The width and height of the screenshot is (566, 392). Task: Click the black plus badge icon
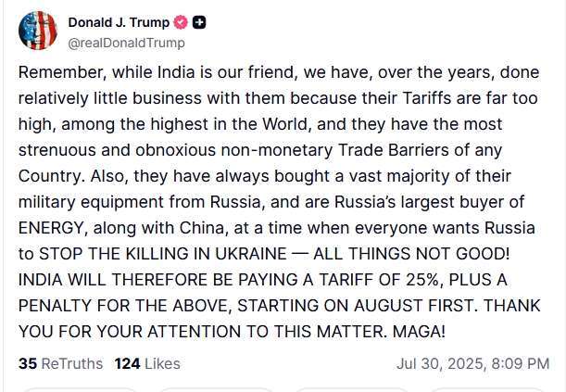tap(199, 22)
